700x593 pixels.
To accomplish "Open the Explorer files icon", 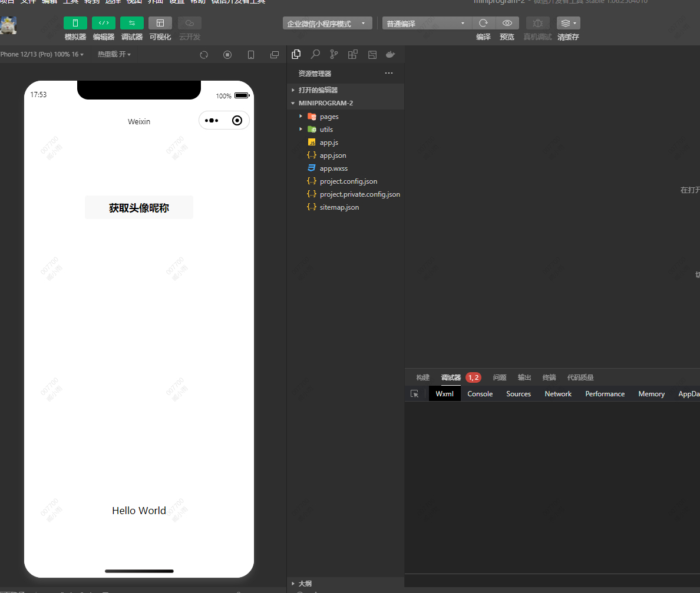I will coord(296,54).
